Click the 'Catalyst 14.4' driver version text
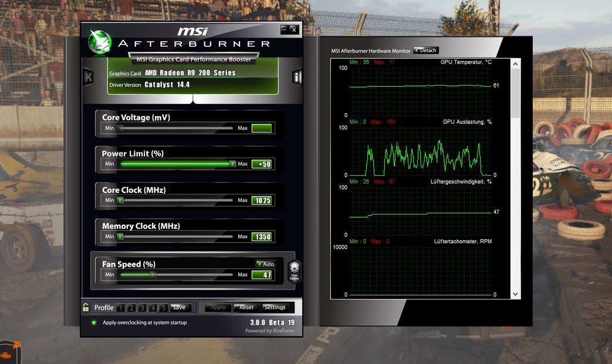Viewport: 612px width, 364px height. [x=167, y=84]
